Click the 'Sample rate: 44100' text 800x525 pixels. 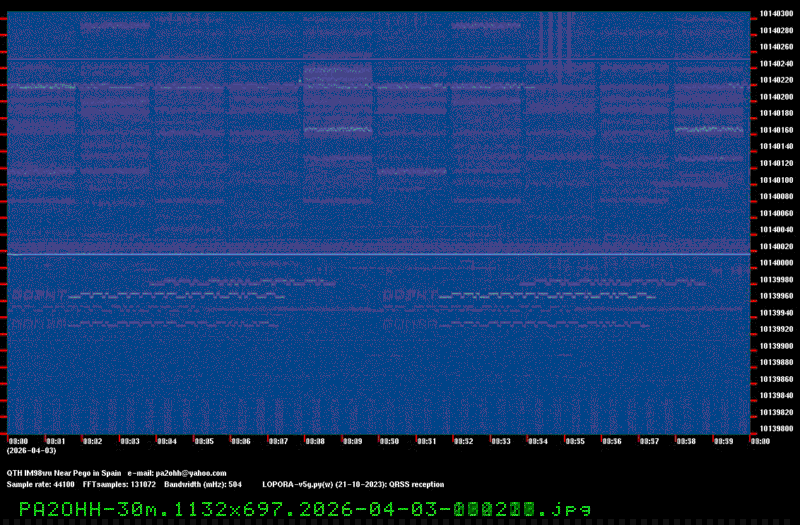40,484
